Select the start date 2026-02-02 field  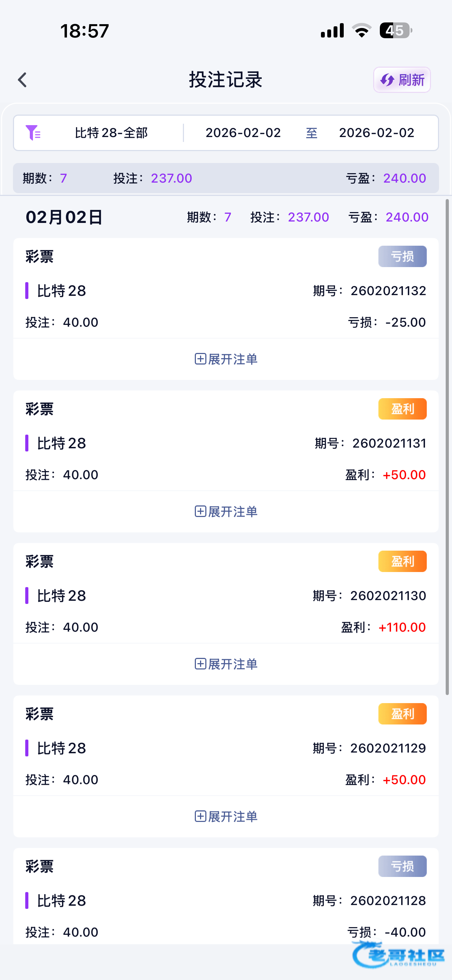(x=243, y=133)
